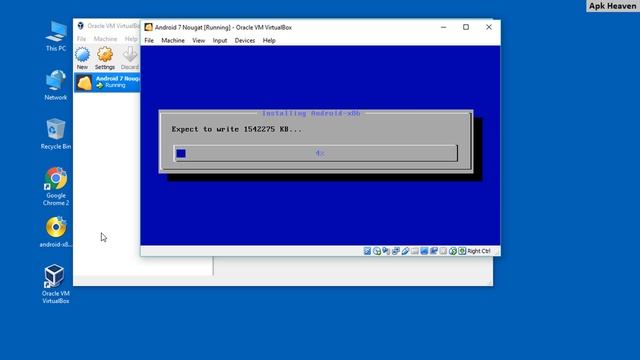Open the Devices menu
The image size is (640, 360).
244,40
